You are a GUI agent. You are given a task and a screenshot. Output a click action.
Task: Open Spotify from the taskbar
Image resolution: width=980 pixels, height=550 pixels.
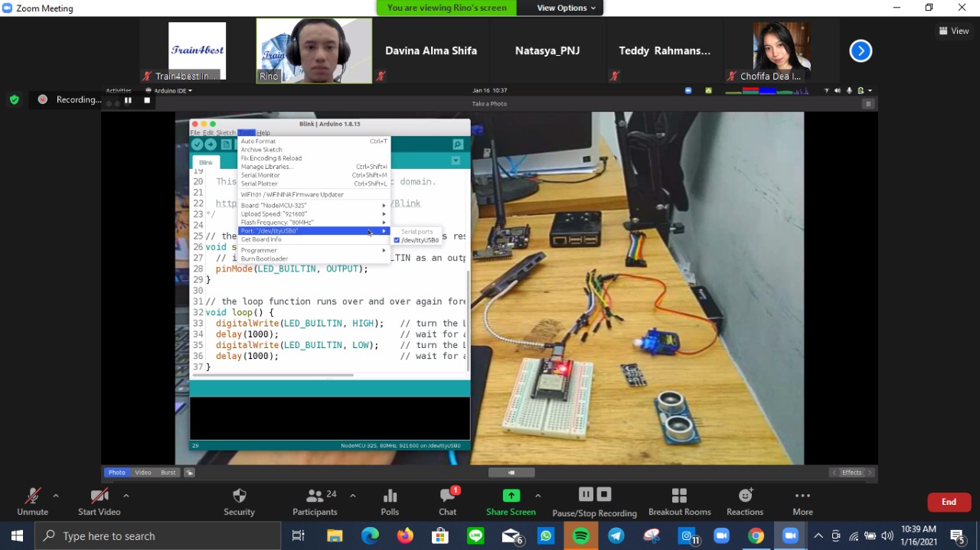point(581,536)
